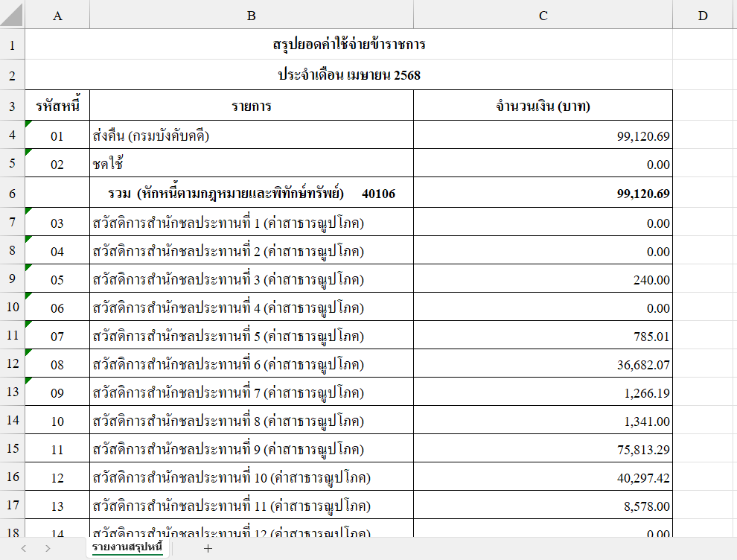
Task: Select debt code 08 cell
Action: (x=57, y=363)
